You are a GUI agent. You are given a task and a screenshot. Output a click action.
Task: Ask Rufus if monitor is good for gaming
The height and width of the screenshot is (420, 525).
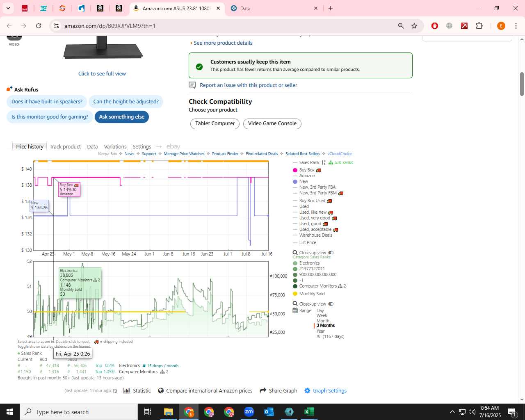[50, 117]
